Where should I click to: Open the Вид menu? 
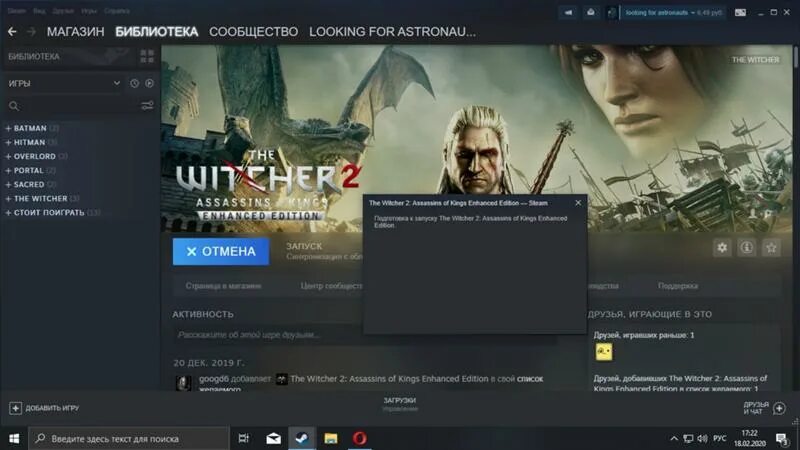(39, 11)
